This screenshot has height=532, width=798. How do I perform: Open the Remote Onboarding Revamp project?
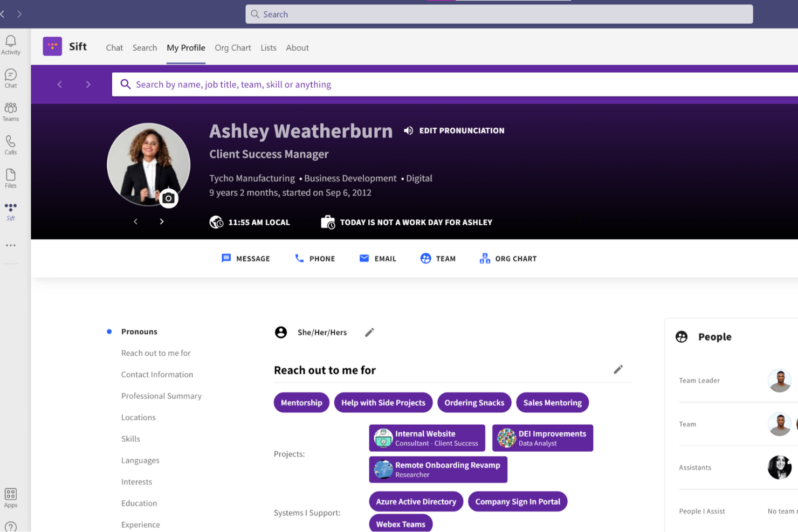(x=438, y=469)
